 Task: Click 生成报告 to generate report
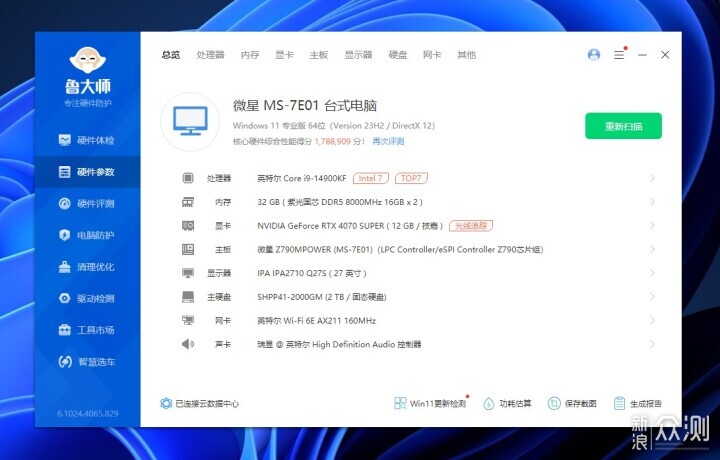637,404
